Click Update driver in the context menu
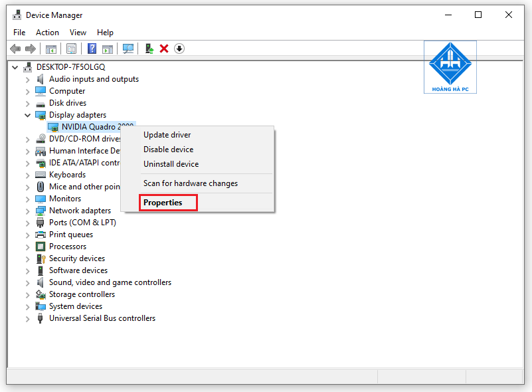Screen dimensions: 532x392 (166, 134)
